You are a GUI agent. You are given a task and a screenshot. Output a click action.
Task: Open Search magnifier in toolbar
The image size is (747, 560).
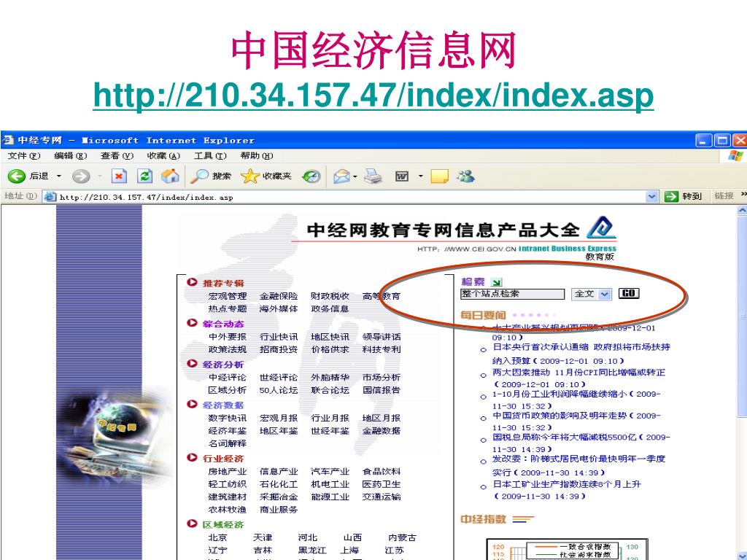198,176
